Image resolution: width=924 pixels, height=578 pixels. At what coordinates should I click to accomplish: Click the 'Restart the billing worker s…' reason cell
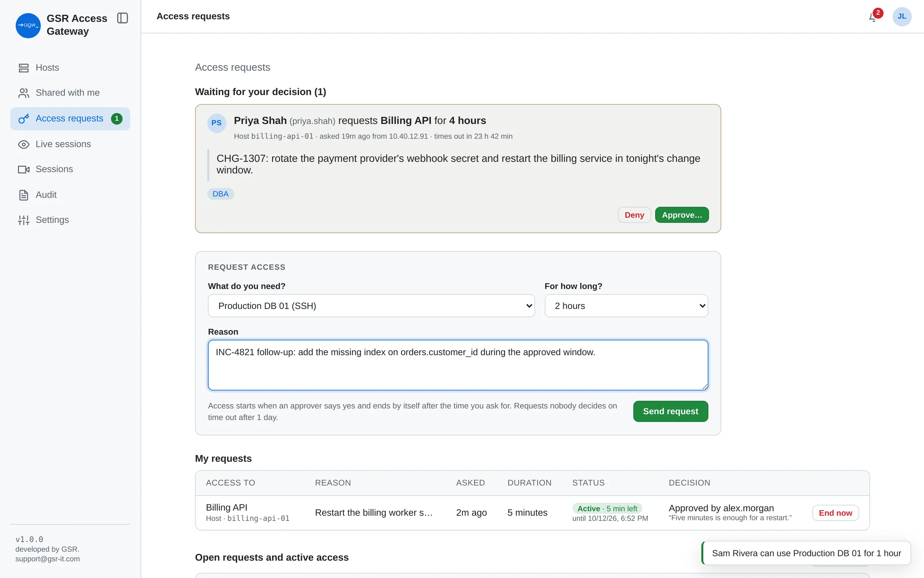point(374,513)
